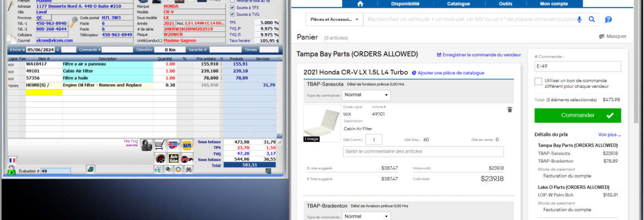644x220 pixels.
Task: Click the French flag language icon
Action: coord(12,160)
